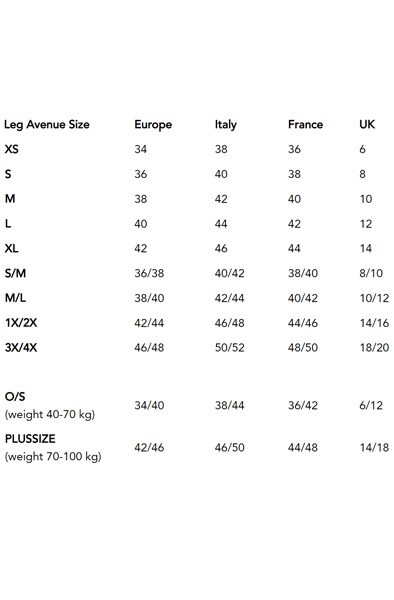Click the Europe value 46/48
The width and height of the screenshot is (394, 600).
point(149,347)
